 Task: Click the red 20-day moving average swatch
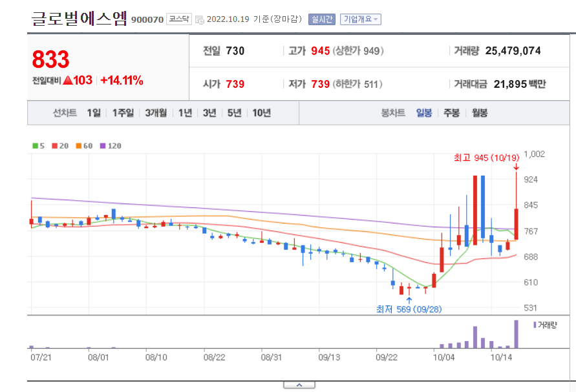pyautogui.click(x=55, y=146)
